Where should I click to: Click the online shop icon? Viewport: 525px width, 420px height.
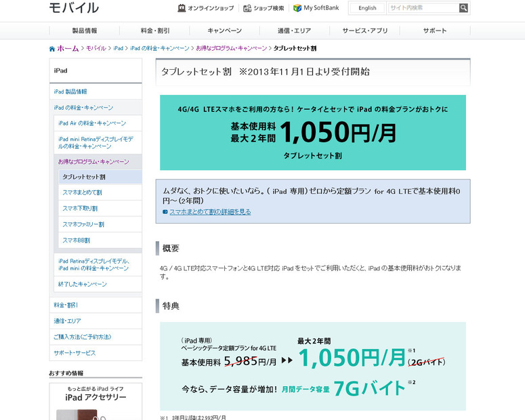click(x=182, y=8)
